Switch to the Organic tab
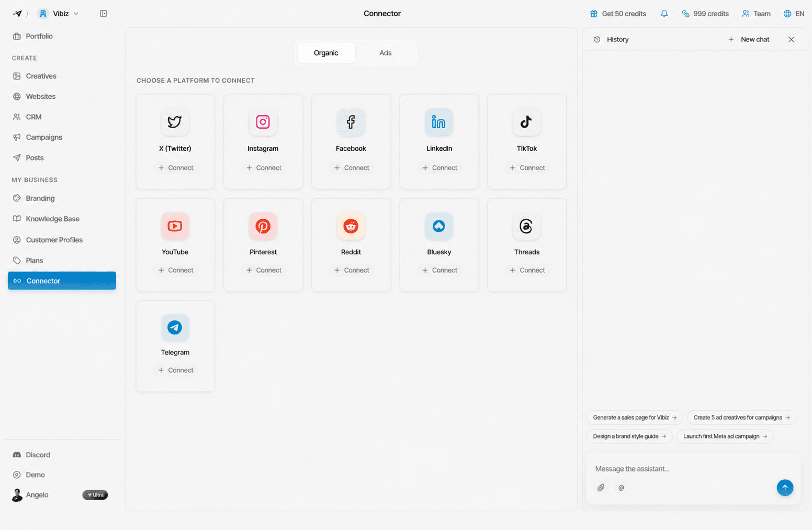This screenshot has height=530, width=812. pyautogui.click(x=326, y=53)
